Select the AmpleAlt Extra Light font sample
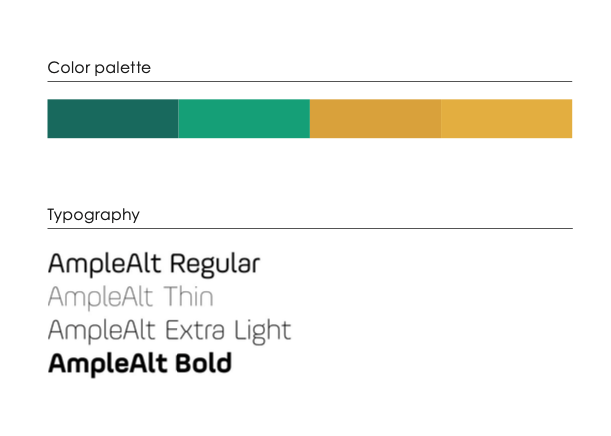 [x=169, y=330]
